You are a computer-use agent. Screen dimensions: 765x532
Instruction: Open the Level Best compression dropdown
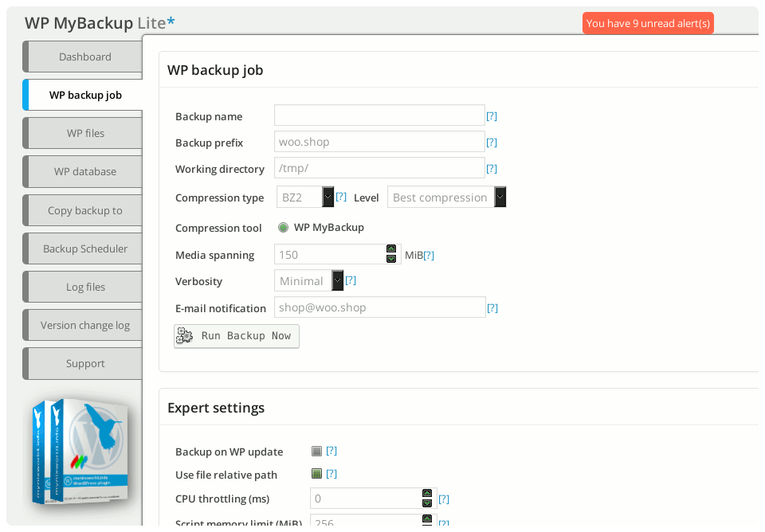coord(446,197)
